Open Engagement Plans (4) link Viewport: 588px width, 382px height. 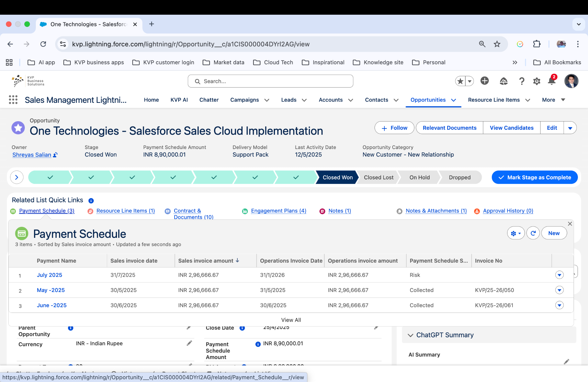[x=278, y=211]
